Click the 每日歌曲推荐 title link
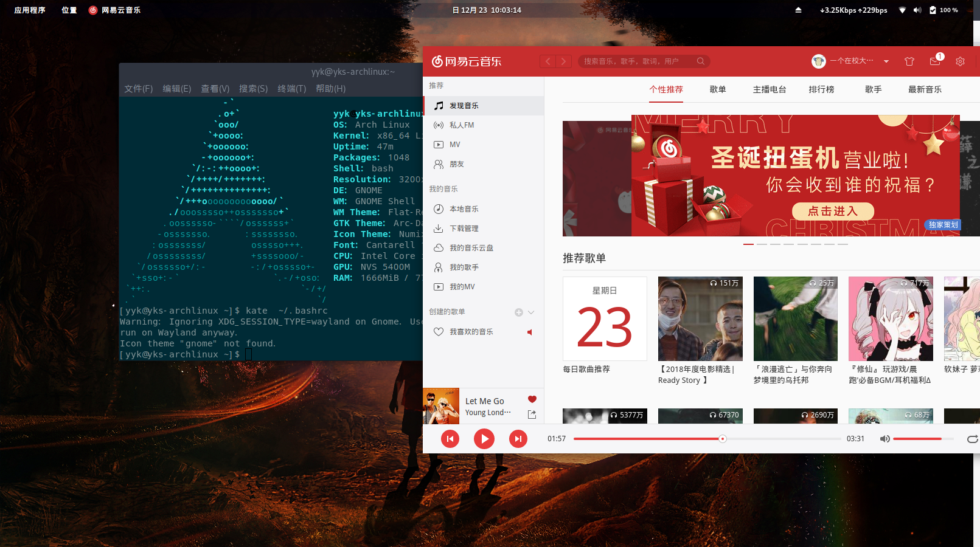 click(586, 370)
